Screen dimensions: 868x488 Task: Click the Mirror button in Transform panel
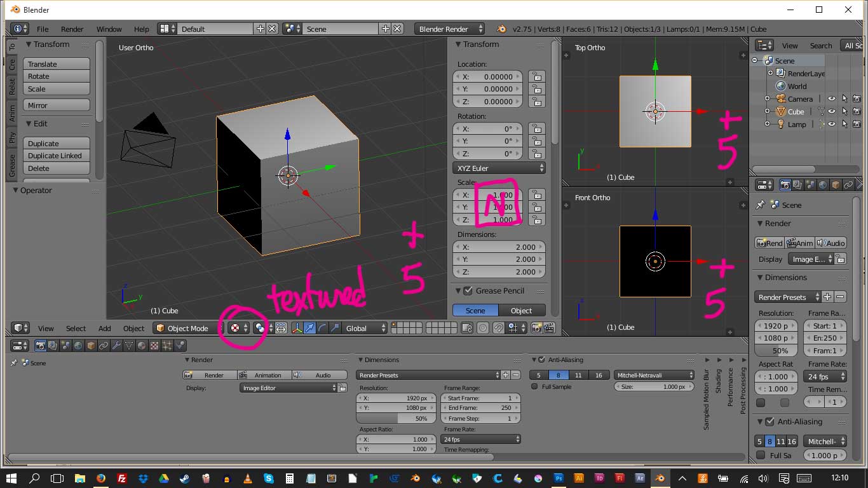[x=57, y=105]
